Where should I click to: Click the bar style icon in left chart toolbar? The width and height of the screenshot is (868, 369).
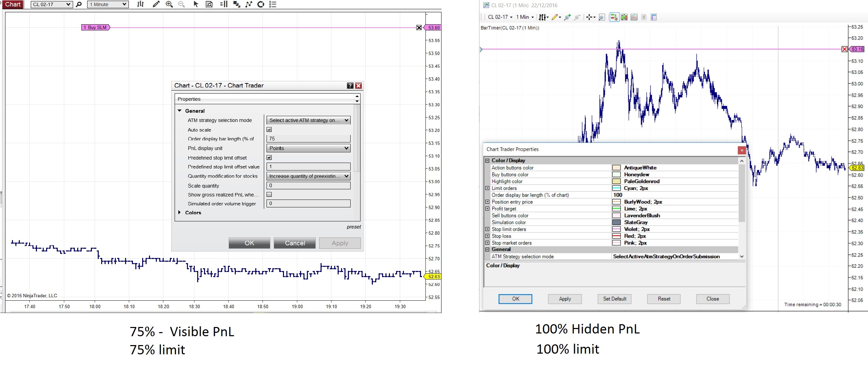pos(140,4)
